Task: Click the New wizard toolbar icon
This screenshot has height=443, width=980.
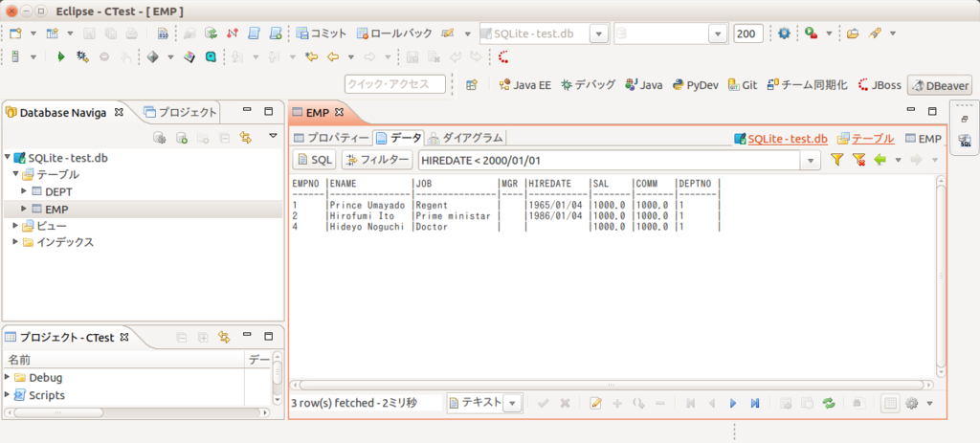Action: tap(15, 33)
